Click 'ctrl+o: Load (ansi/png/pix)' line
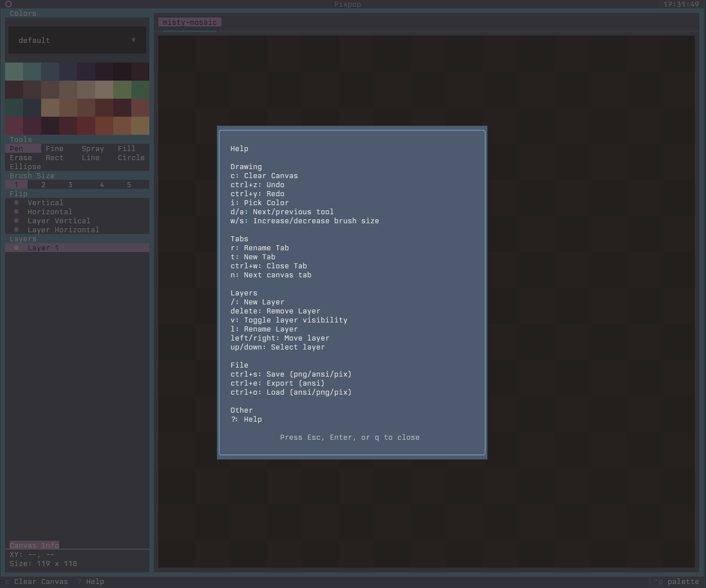 point(291,392)
